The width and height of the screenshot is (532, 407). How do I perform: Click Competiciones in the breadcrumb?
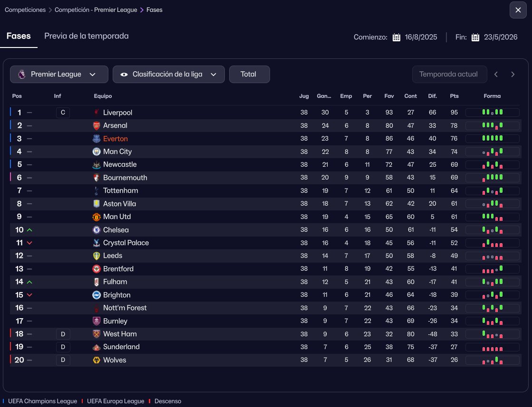tap(25, 9)
